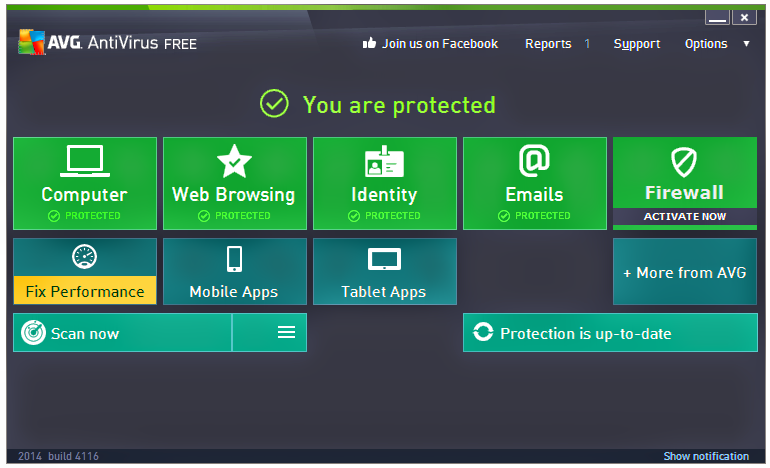Open the Web Browsing protection tile

tap(235, 183)
